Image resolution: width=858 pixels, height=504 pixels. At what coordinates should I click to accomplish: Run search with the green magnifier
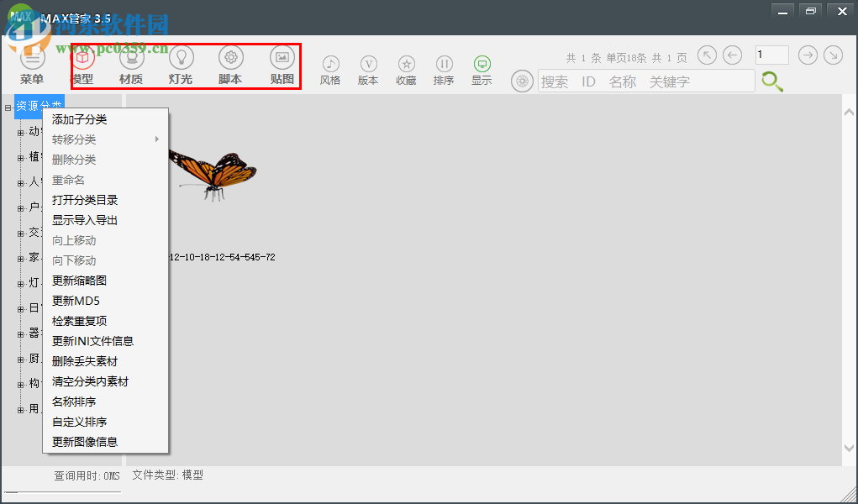(x=772, y=81)
